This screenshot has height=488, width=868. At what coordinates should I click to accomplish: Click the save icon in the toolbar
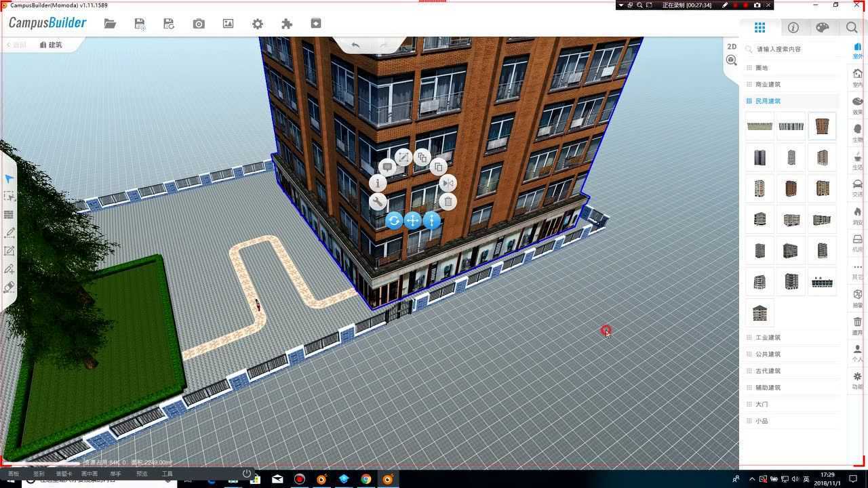pos(140,23)
